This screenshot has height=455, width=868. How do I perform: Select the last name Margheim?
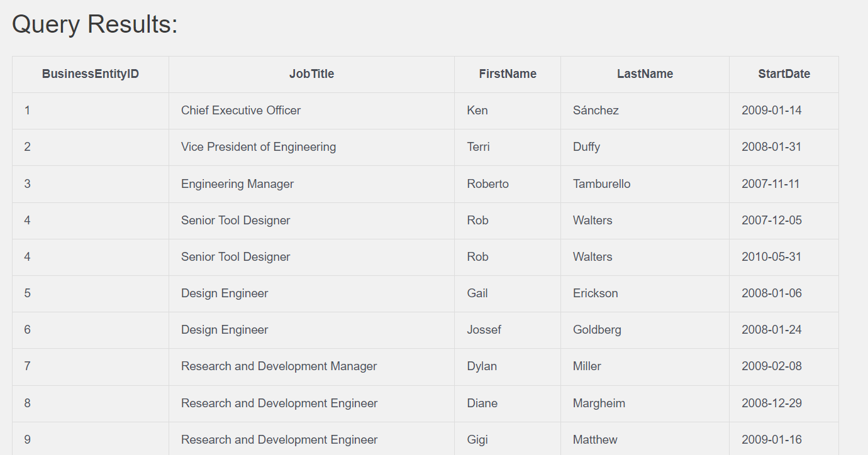pyautogui.click(x=599, y=403)
